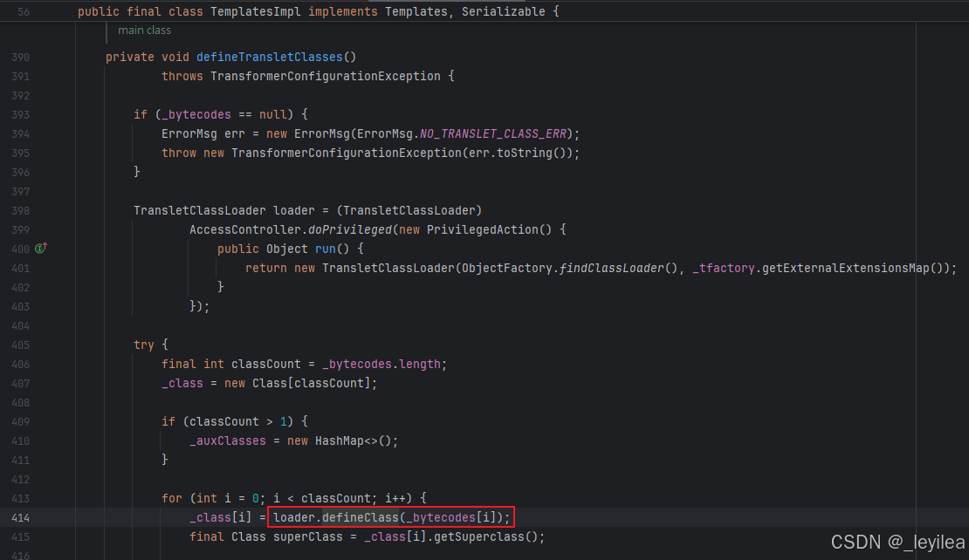
Task: Click the doPrivileged method call
Action: coord(350,229)
